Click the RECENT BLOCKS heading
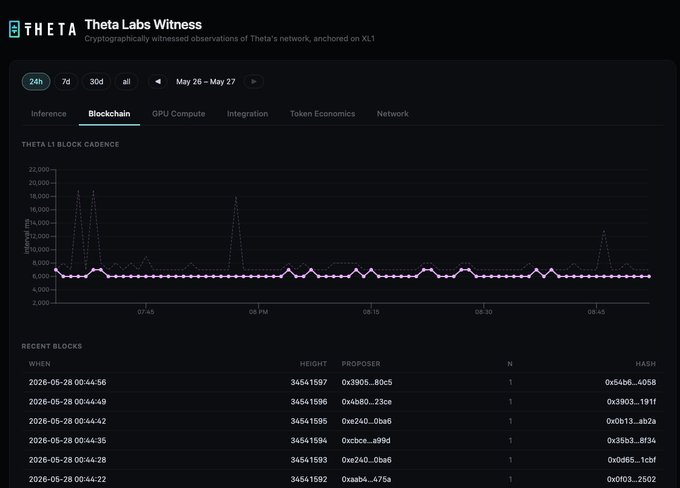This screenshot has width=680, height=488. coord(52,346)
